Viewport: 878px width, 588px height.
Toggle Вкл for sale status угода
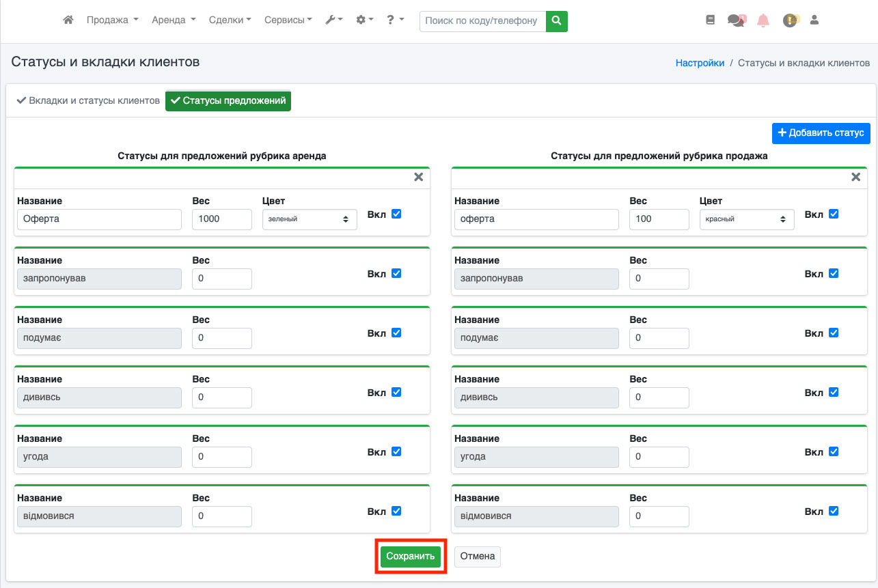[x=833, y=451]
